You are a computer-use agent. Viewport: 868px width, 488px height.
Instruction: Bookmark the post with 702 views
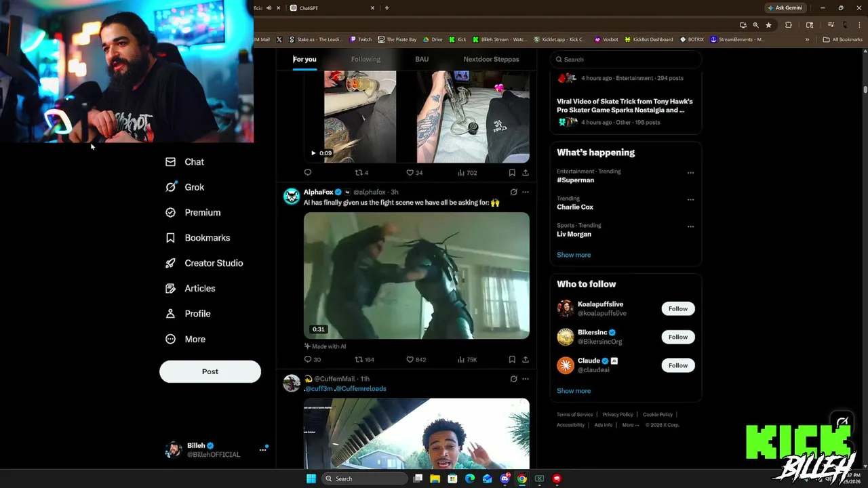click(512, 173)
